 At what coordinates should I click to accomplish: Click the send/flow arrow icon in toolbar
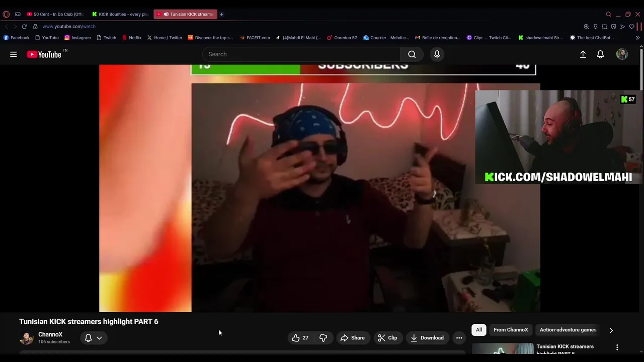(622, 27)
